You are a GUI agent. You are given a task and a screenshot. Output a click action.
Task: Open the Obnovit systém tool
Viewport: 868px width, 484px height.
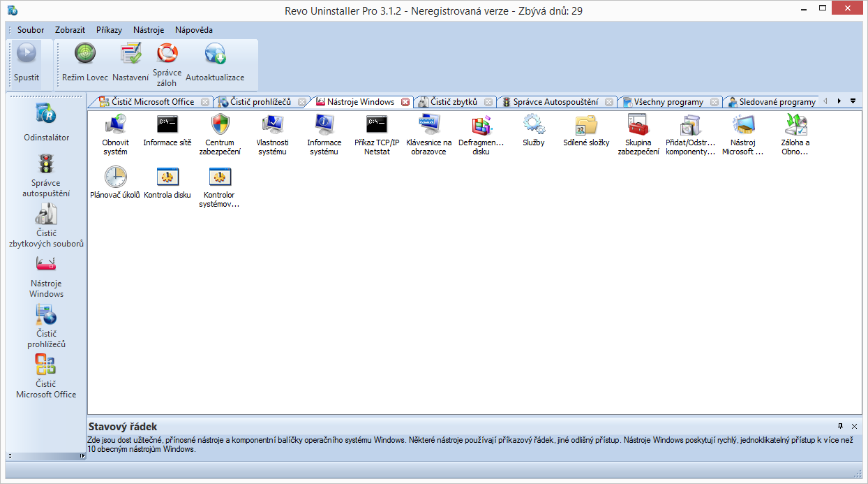tap(115, 134)
